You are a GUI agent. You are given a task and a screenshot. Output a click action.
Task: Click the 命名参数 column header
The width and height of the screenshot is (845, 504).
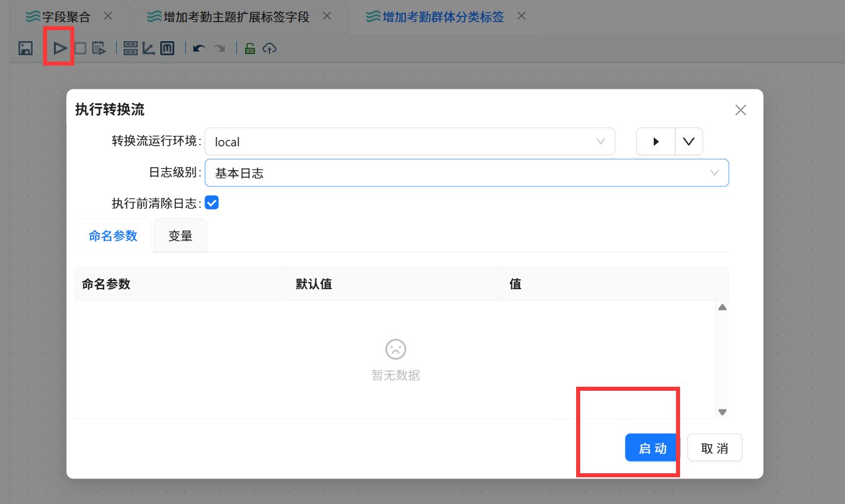pyautogui.click(x=181, y=284)
